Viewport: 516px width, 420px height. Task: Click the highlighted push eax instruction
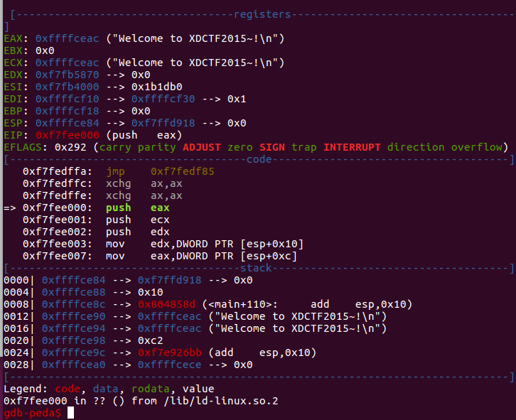click(138, 208)
